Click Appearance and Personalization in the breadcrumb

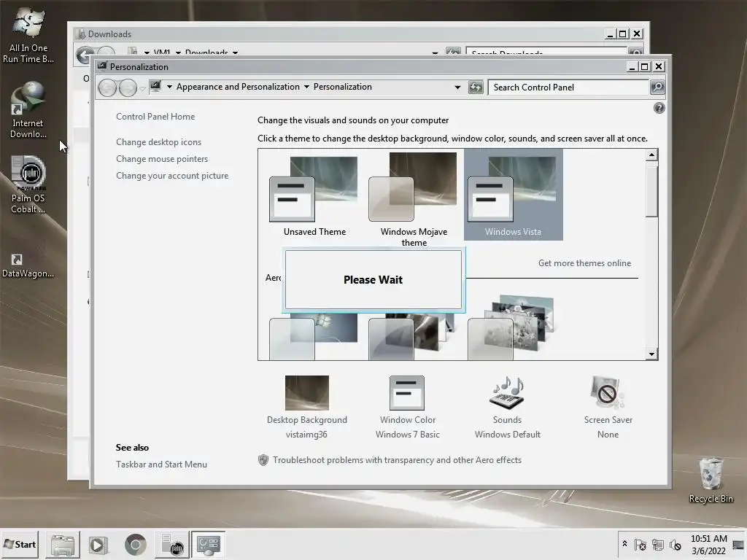click(x=238, y=87)
